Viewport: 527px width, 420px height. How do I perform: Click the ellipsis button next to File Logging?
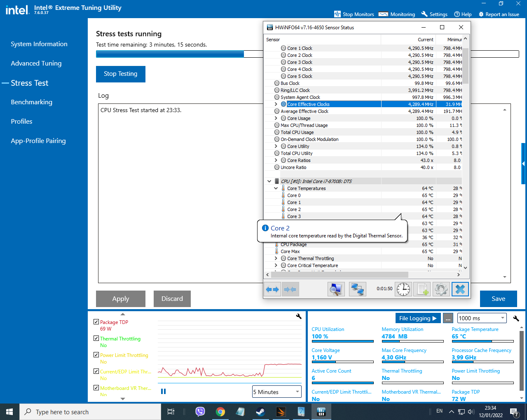pyautogui.click(x=448, y=318)
